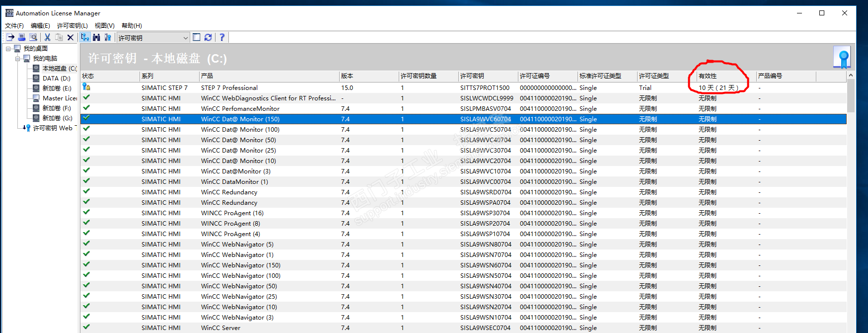The height and width of the screenshot is (333, 868).
Task: Select the WinCC Server row
Action: pyautogui.click(x=463, y=328)
